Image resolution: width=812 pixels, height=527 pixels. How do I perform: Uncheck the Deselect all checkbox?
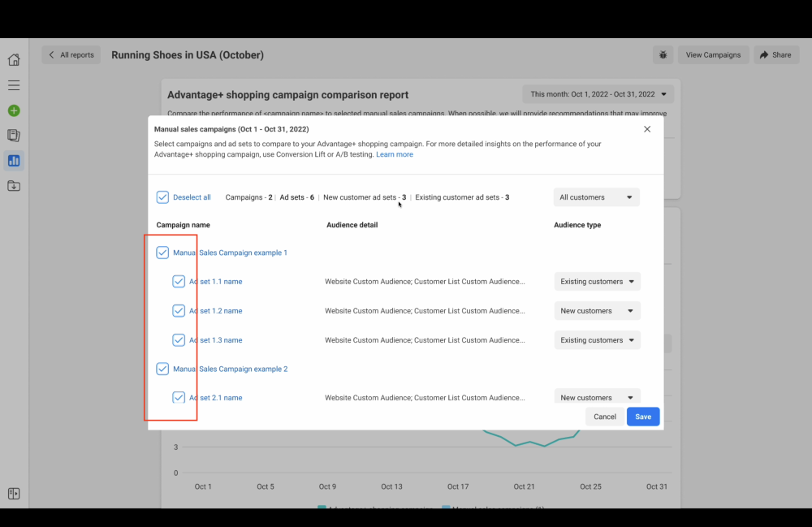(x=162, y=197)
